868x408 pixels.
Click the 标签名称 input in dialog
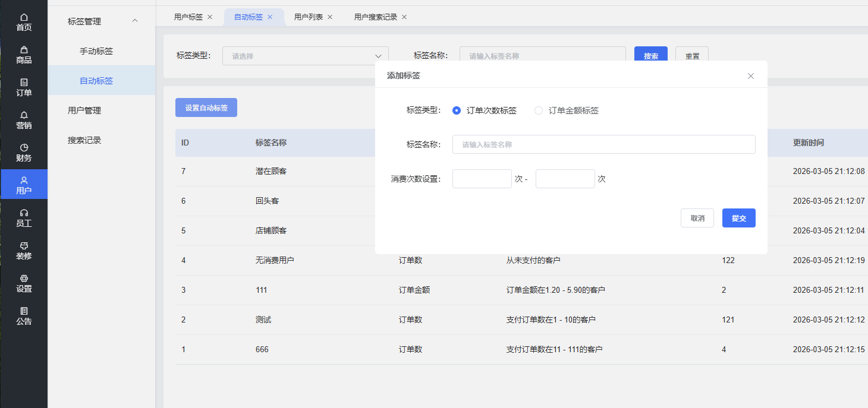point(603,144)
